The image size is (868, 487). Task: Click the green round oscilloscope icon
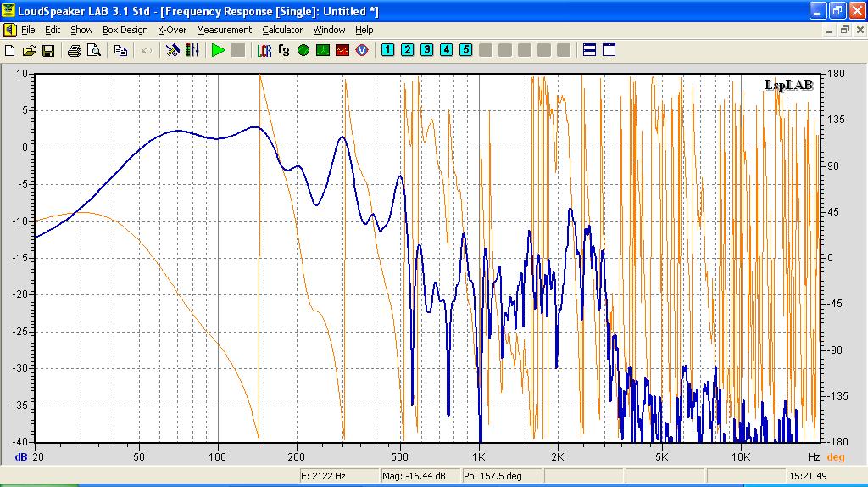coord(303,50)
